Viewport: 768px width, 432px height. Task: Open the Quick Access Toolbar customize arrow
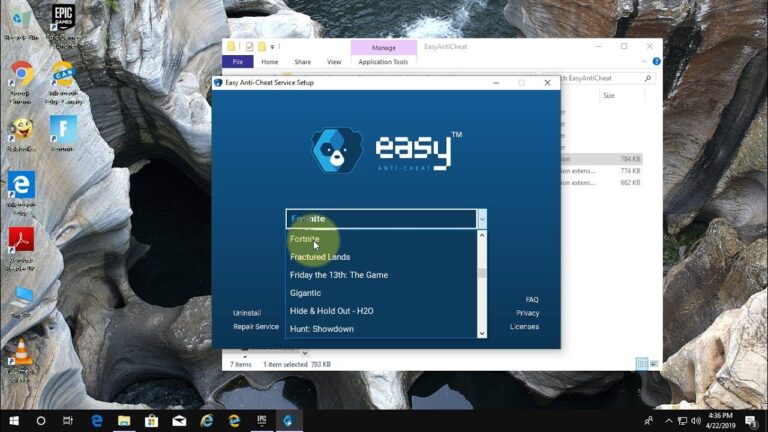click(x=272, y=47)
